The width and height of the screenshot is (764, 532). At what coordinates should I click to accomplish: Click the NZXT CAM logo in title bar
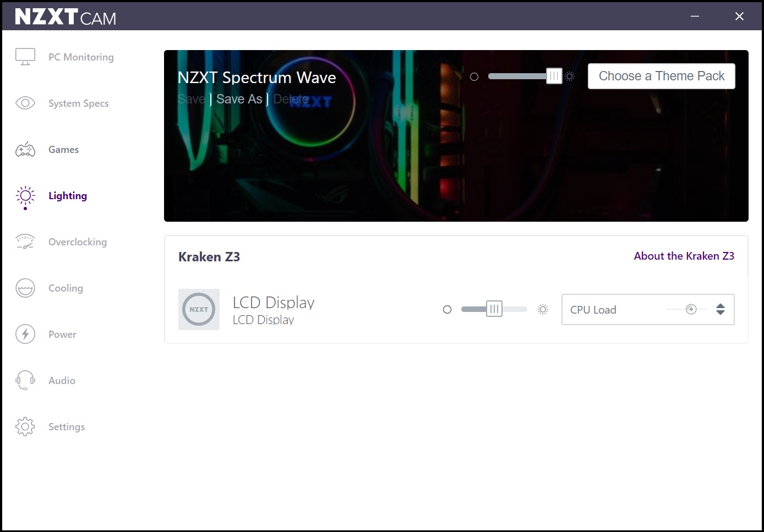pos(66,17)
